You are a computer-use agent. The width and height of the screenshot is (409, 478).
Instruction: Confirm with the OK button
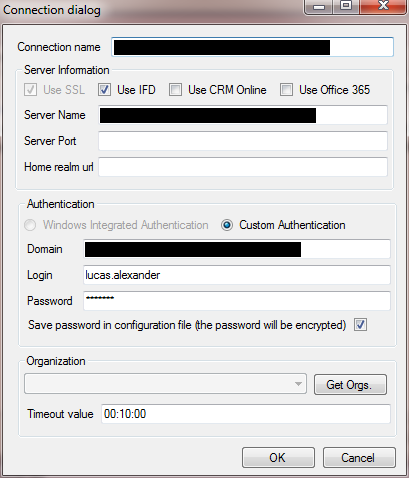(x=278, y=458)
